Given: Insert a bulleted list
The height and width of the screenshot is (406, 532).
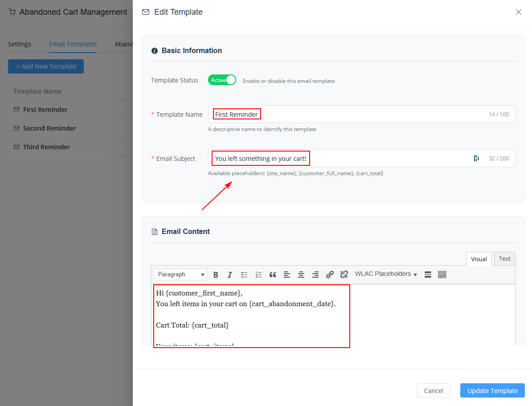Looking at the screenshot, I should [244, 274].
